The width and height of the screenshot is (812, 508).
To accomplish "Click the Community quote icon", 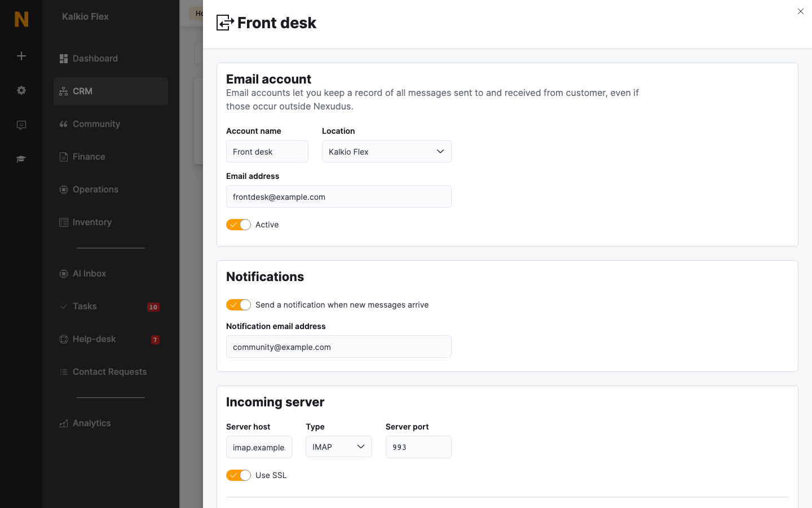I will (64, 124).
